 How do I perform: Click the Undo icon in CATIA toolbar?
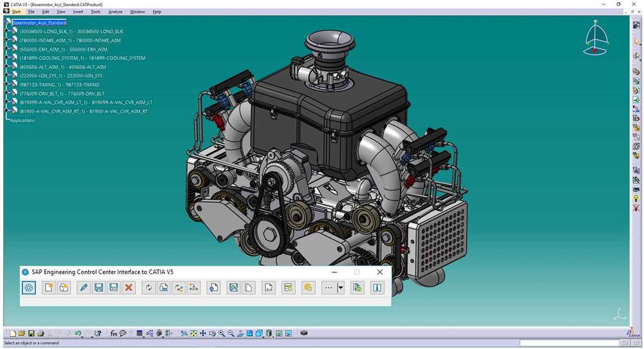tap(77, 333)
